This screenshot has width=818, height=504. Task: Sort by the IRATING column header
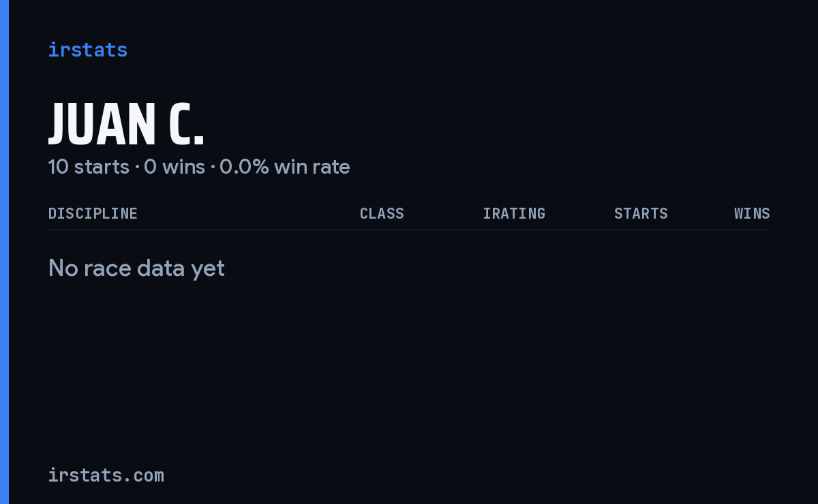[514, 214]
